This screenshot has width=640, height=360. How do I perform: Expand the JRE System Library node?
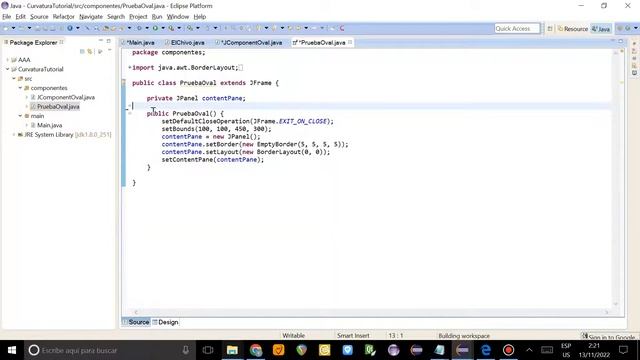tap(13, 135)
